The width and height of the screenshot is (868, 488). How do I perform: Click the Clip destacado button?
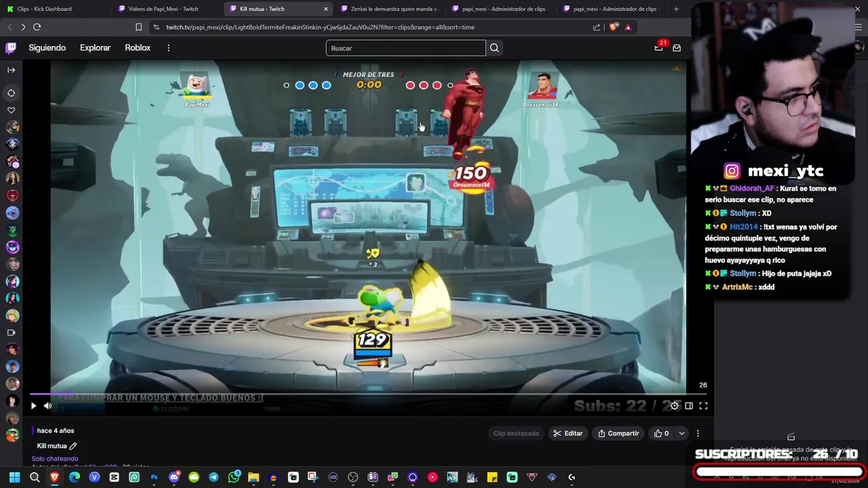point(516,434)
